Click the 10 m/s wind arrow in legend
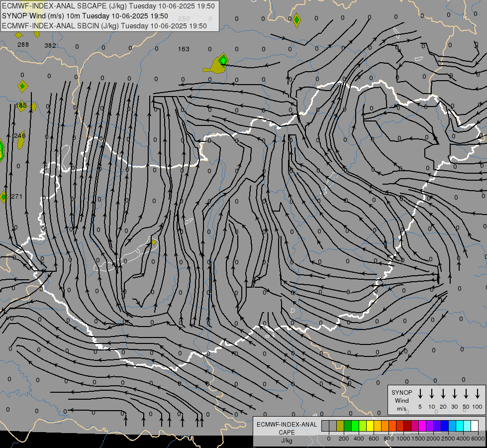The height and width of the screenshot is (448, 487). pos(432,393)
